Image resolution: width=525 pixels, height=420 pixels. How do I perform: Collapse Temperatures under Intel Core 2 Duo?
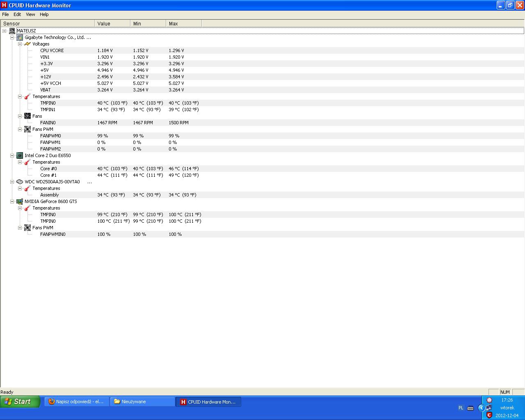[x=20, y=162]
